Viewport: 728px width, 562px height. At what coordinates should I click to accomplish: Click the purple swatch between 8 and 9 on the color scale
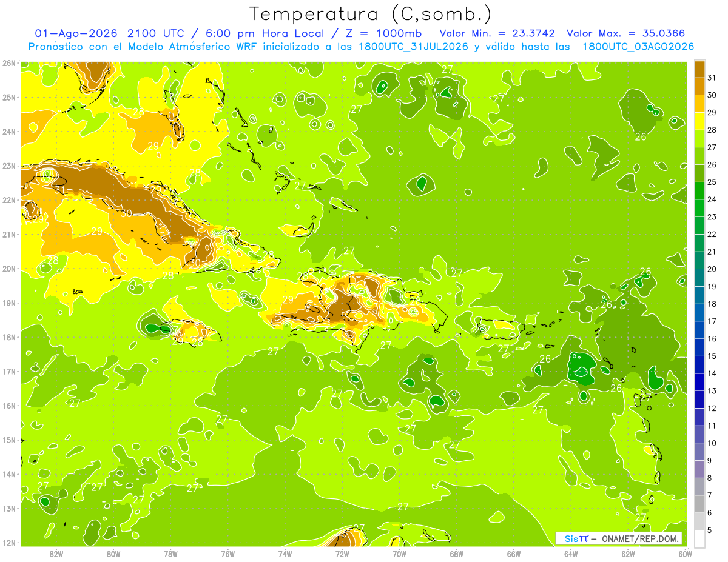point(699,469)
